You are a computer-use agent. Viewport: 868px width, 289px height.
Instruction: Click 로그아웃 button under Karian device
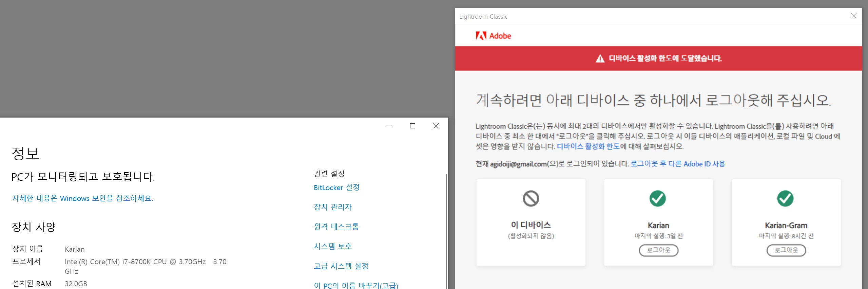658,250
